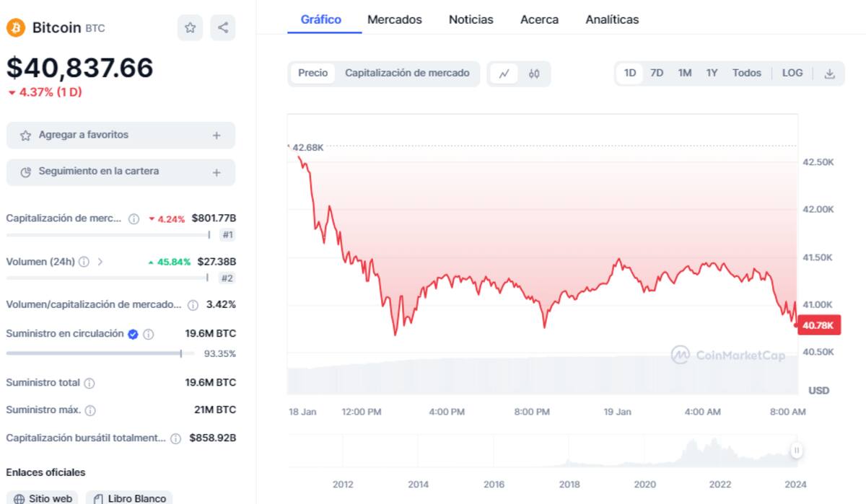Expand Agregar a favoritos with plus sign
This screenshot has height=504, width=866.
click(x=216, y=136)
